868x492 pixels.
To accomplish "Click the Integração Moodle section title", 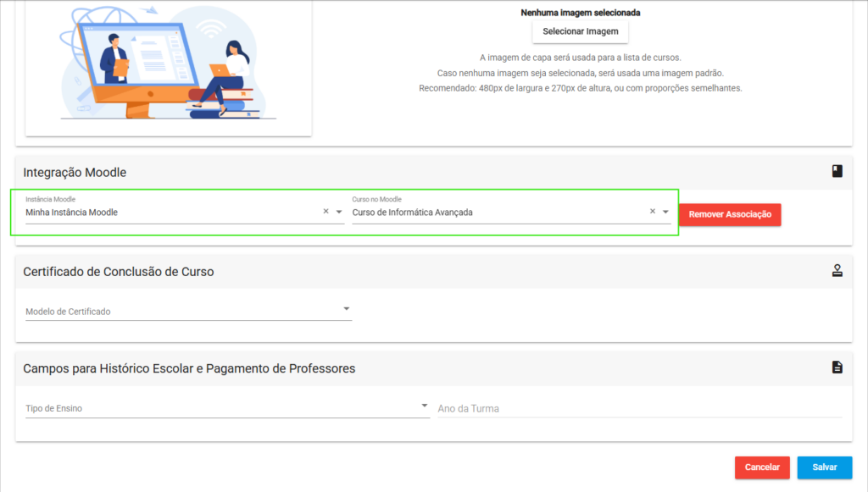I will [75, 173].
